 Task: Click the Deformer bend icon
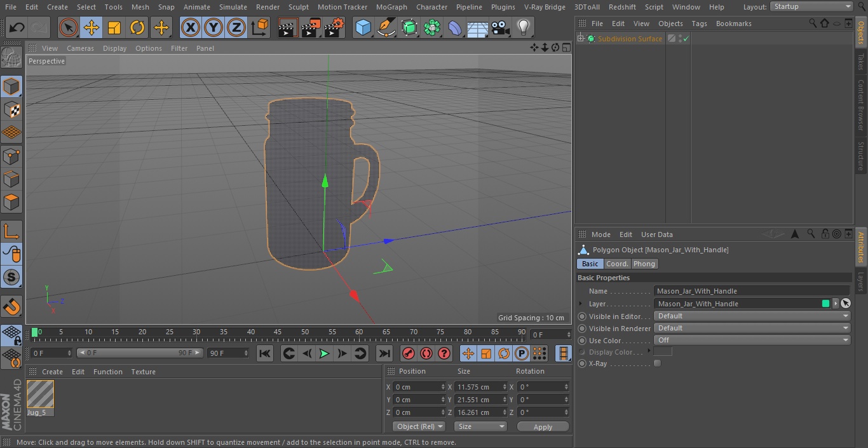click(x=455, y=28)
